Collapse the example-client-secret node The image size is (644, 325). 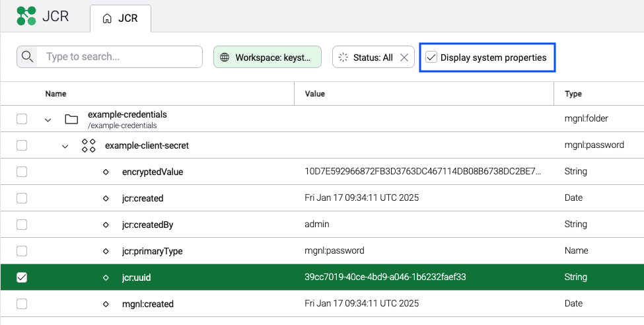tap(65, 146)
